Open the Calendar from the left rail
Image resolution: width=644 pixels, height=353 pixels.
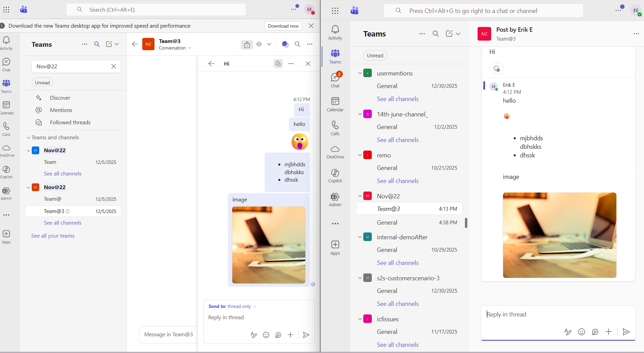[x=7, y=107]
